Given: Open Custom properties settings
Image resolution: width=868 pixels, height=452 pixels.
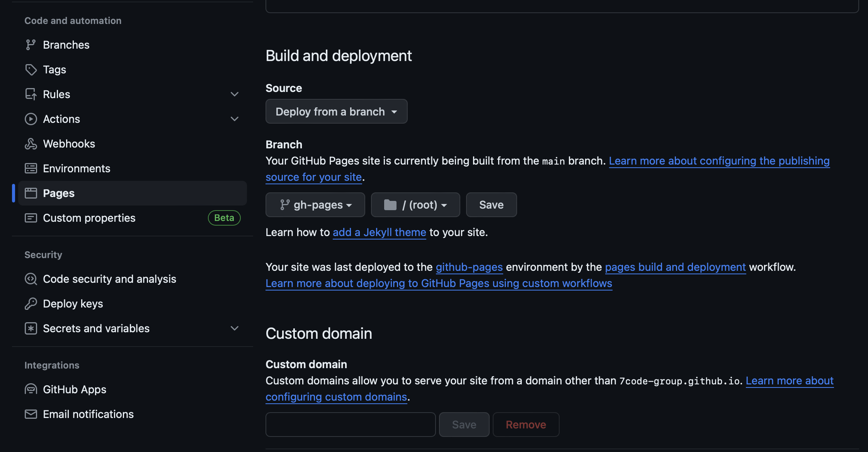Looking at the screenshot, I should 133,218.
